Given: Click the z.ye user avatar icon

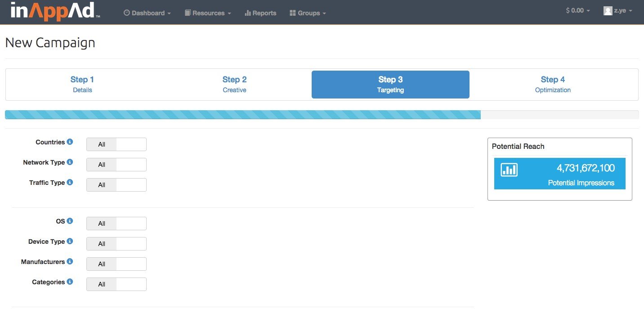Looking at the screenshot, I should click(608, 10).
